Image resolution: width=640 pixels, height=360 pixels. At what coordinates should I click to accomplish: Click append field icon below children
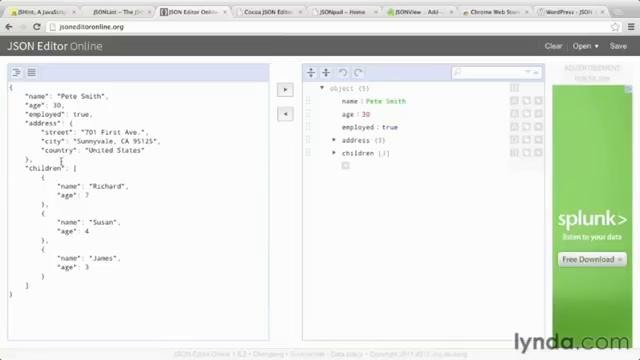(346, 165)
